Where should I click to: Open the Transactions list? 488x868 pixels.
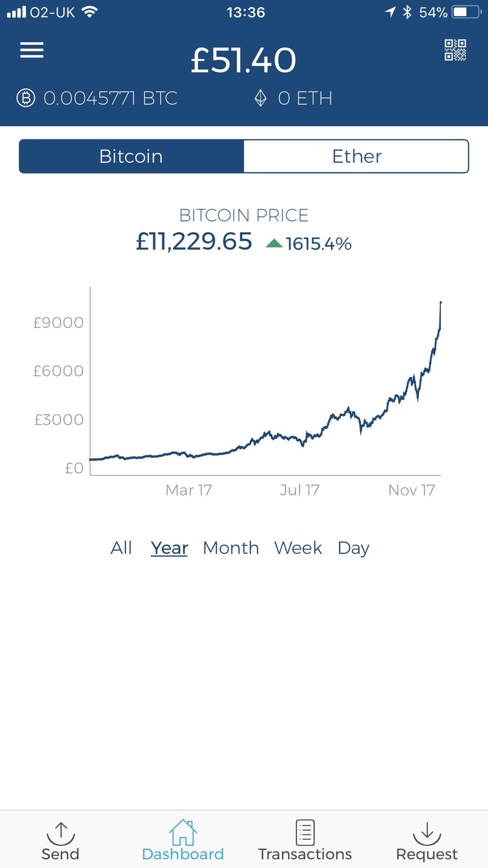pos(305,841)
